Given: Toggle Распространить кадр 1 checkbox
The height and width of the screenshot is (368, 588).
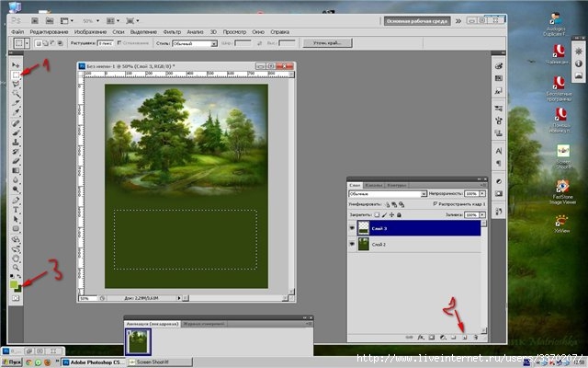Looking at the screenshot, I should click(x=435, y=204).
